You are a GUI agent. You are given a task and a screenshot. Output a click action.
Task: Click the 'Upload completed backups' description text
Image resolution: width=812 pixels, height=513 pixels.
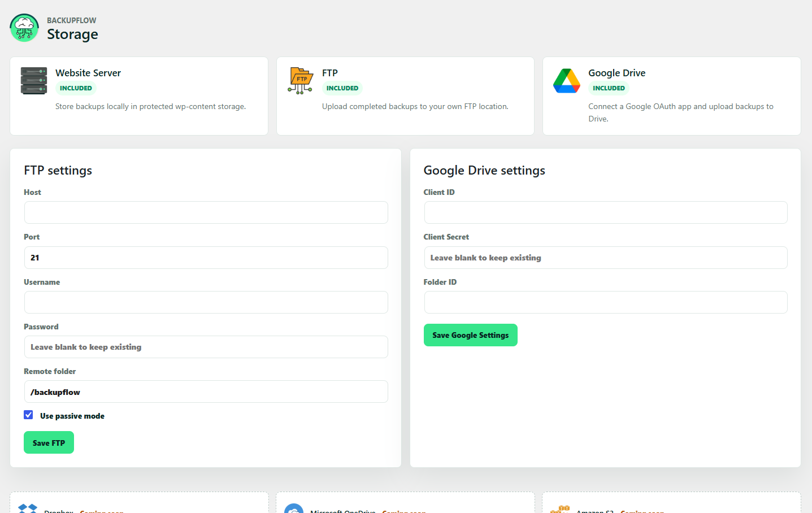[x=415, y=106]
